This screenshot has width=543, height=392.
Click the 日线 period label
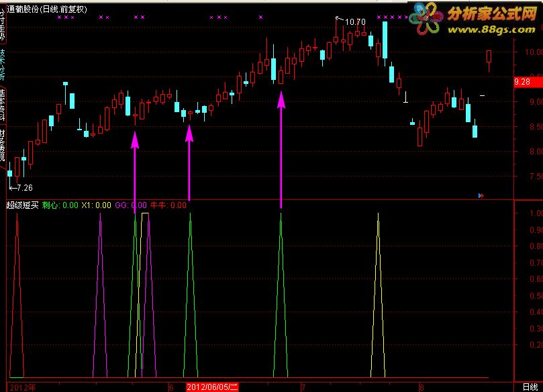[530, 387]
